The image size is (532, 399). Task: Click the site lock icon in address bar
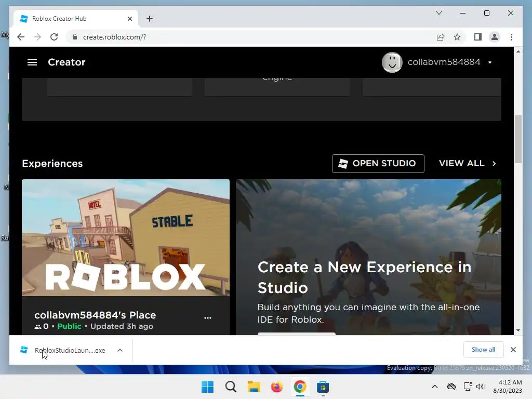75,37
